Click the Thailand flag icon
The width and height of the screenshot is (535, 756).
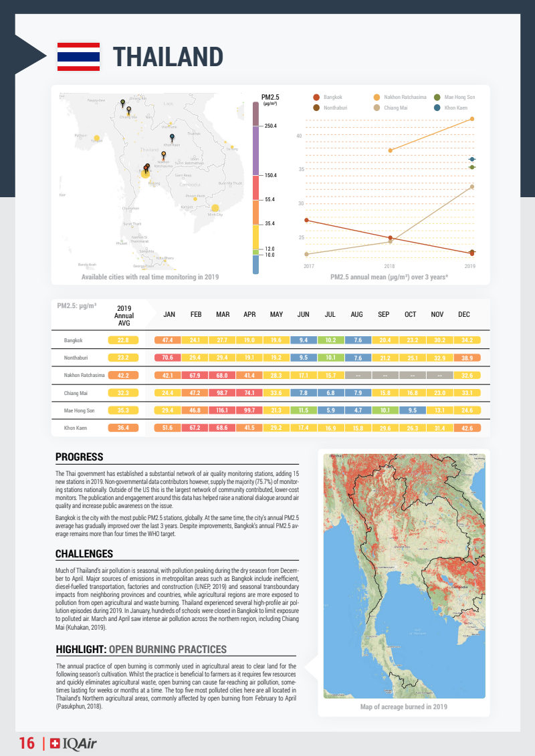coord(78,57)
